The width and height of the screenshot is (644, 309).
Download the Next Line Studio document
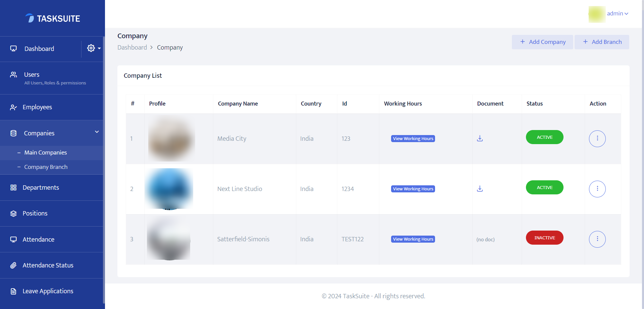(x=480, y=188)
